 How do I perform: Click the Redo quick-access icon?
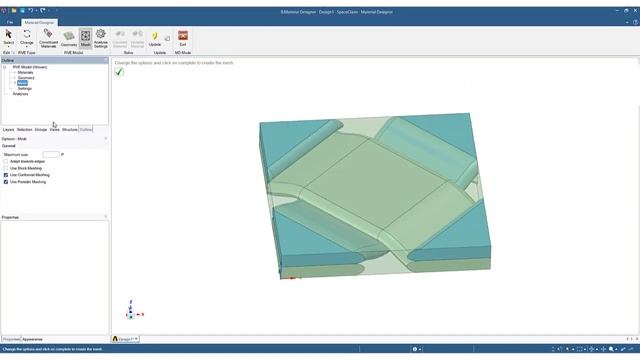click(42, 11)
